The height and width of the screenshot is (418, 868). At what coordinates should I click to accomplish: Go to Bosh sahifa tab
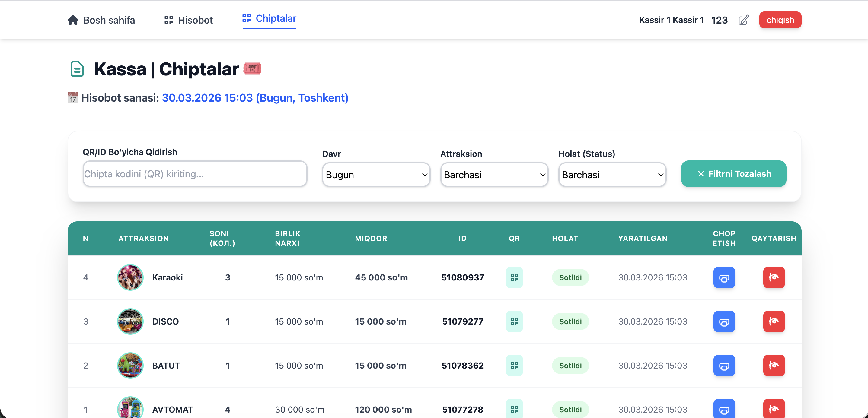(x=101, y=20)
